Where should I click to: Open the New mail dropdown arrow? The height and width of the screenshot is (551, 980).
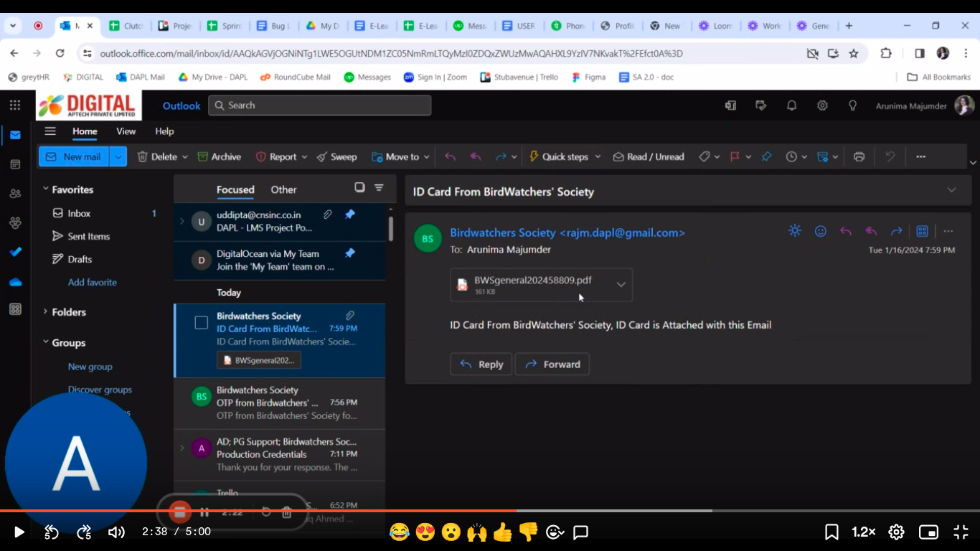click(118, 156)
